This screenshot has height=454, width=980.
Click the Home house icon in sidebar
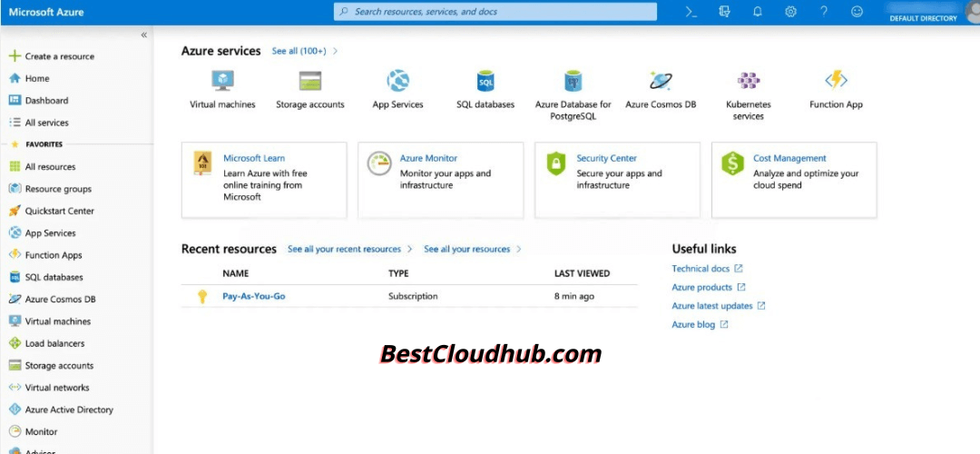point(15,78)
